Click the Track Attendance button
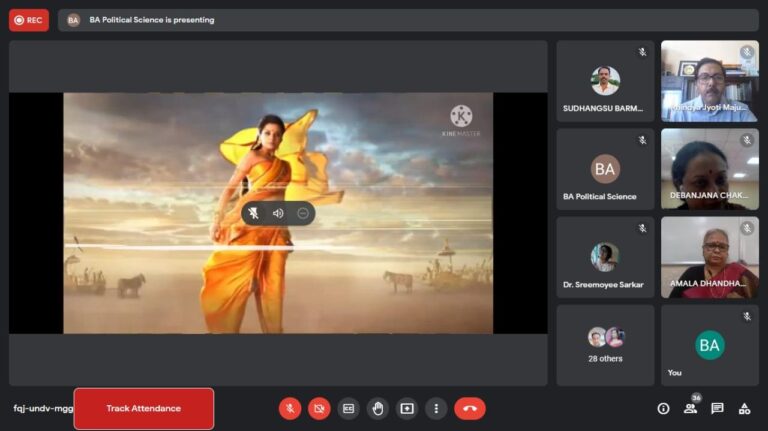This screenshot has height=431, width=768. pos(144,408)
